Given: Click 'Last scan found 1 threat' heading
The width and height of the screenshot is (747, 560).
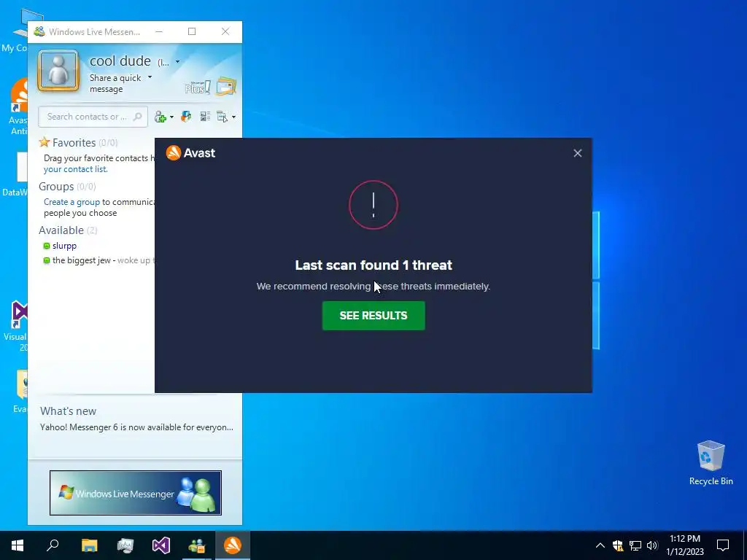Looking at the screenshot, I should (373, 265).
